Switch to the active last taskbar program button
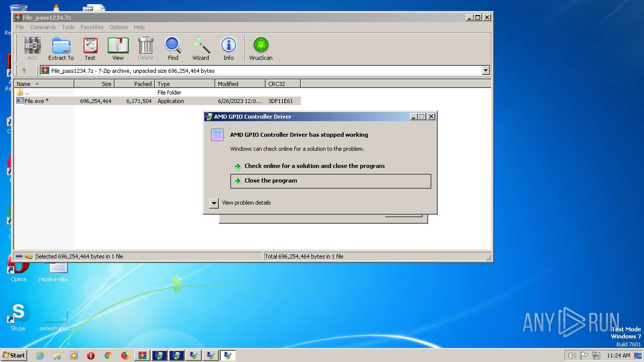This screenshot has height=362, width=644. tap(227, 355)
